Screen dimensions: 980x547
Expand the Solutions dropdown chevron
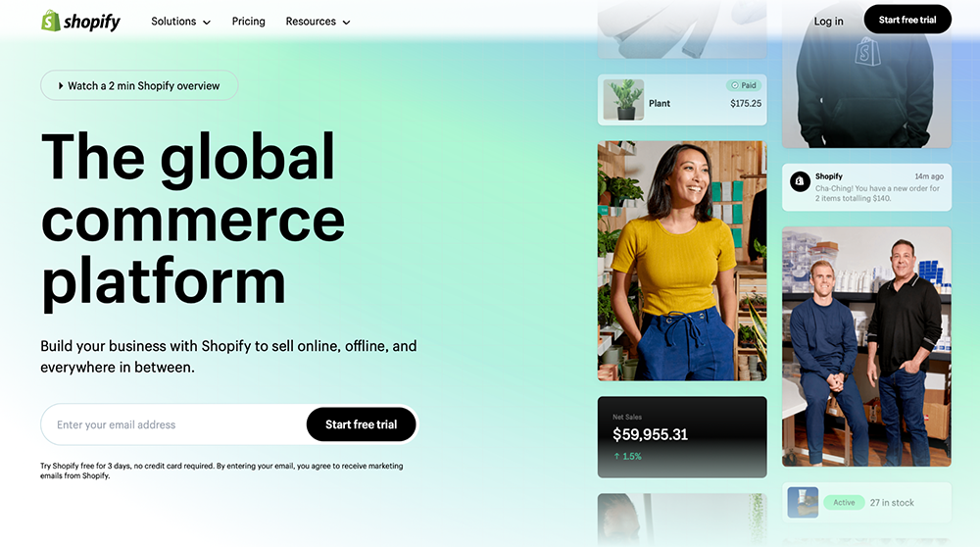pyautogui.click(x=207, y=23)
